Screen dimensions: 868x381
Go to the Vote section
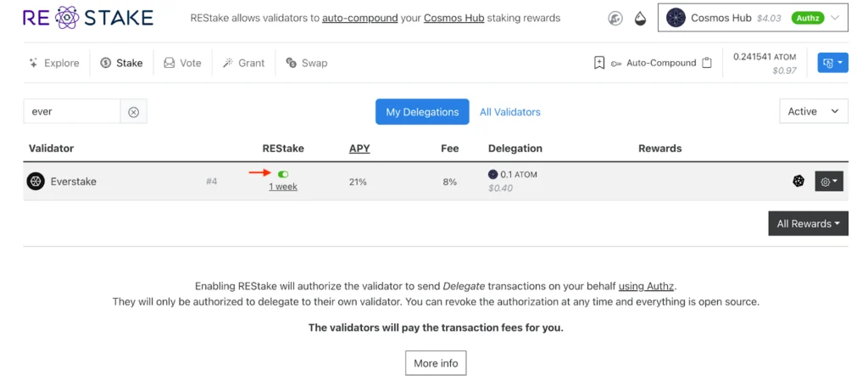point(182,63)
